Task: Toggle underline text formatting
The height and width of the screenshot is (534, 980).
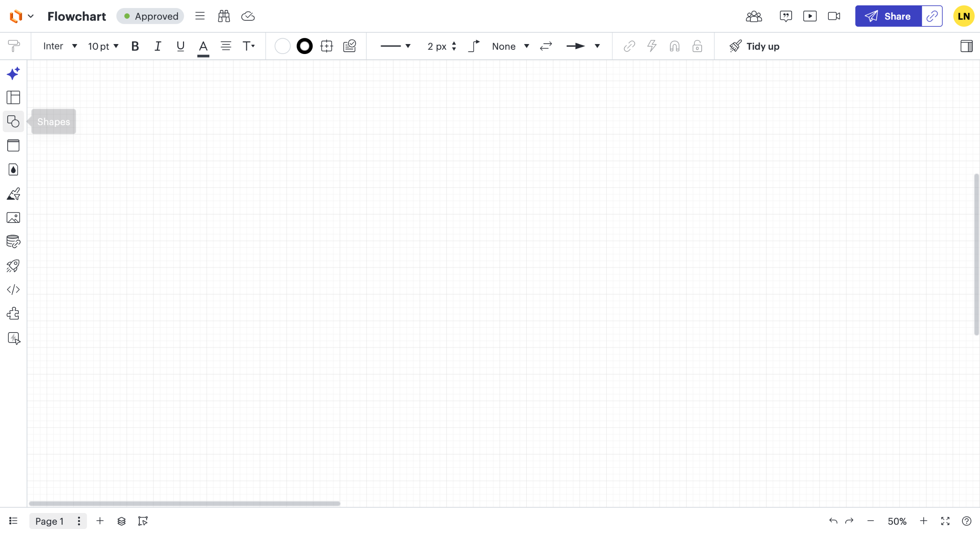Action: 180,46
